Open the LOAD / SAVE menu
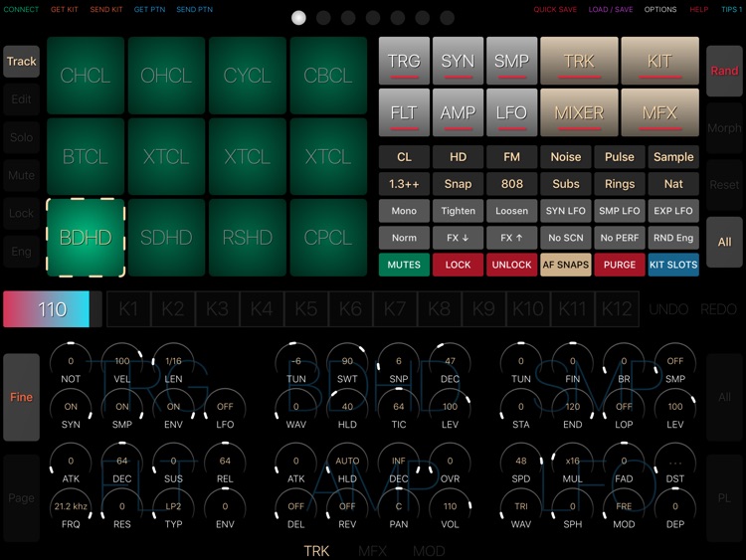 611,9
